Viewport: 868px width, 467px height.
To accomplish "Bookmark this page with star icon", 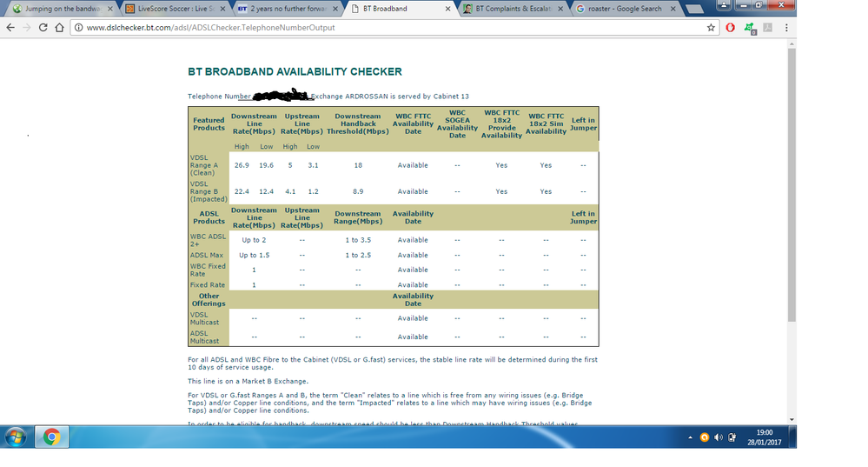I will 711,27.
